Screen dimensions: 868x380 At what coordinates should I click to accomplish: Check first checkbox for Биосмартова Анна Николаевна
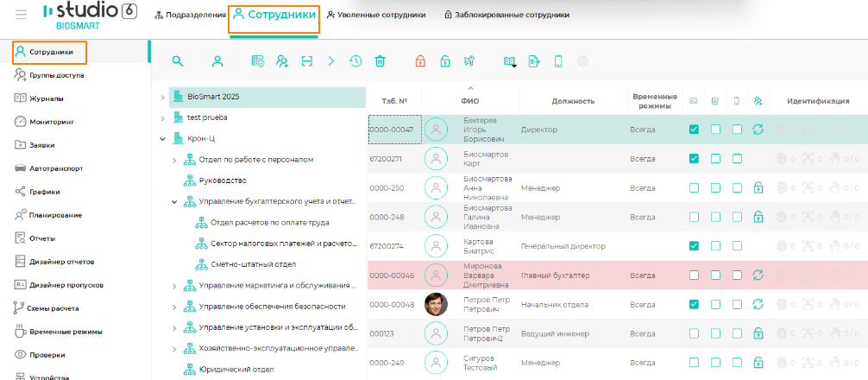(694, 187)
